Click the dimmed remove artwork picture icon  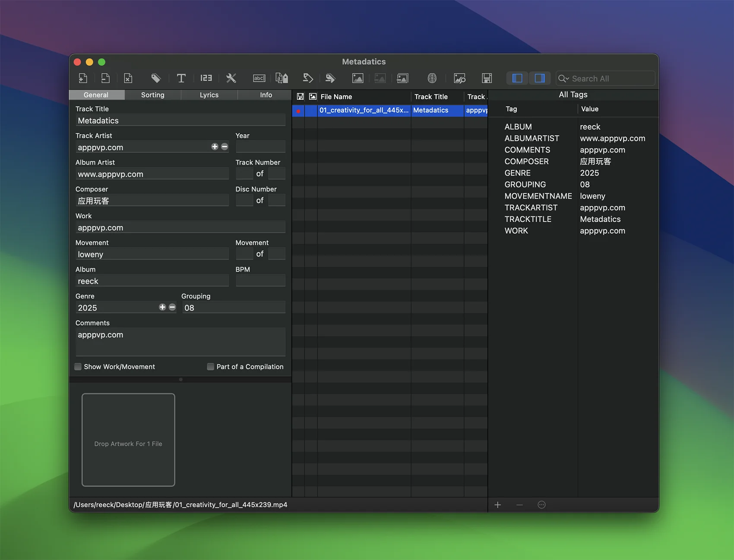[x=380, y=78]
